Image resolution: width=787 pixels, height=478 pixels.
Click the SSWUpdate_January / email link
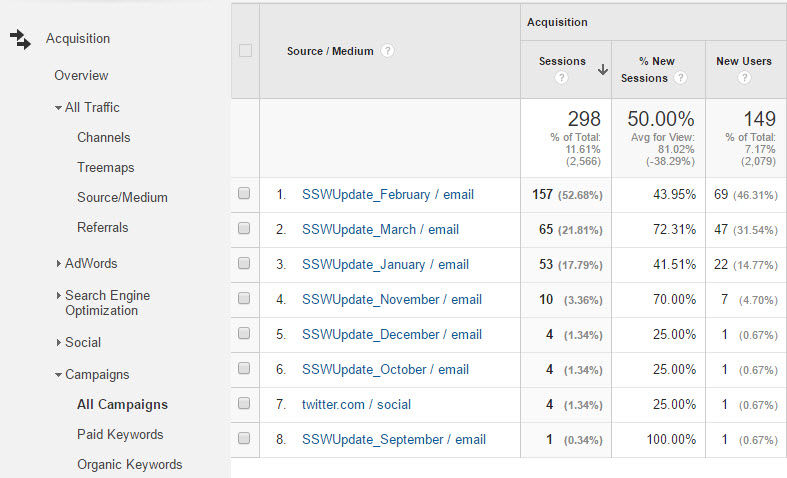pyautogui.click(x=385, y=265)
